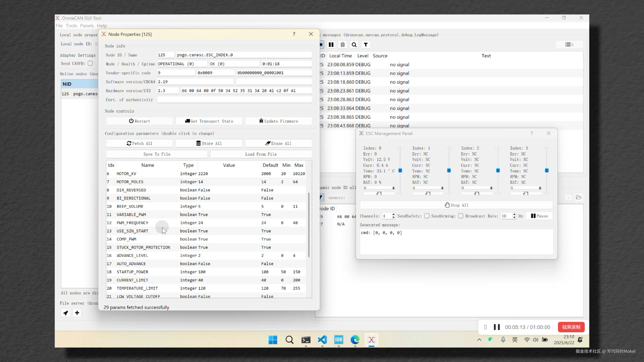The height and width of the screenshot is (362, 644).
Task: Click the plus icon in file server
Action: click(77, 313)
